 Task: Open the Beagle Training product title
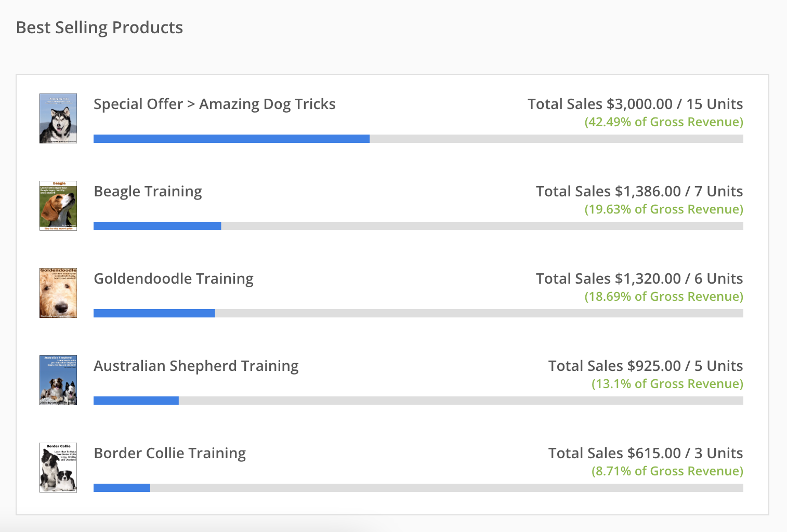tap(148, 192)
